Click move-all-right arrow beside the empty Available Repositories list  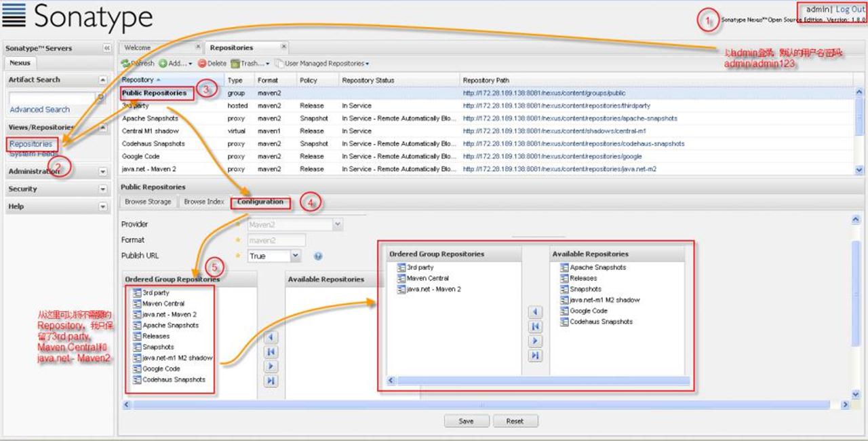(x=271, y=381)
